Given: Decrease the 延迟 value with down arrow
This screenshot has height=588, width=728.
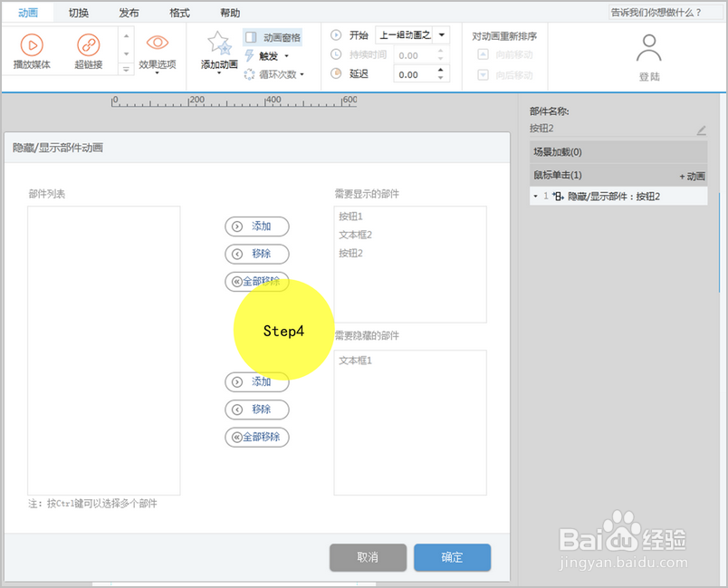Looking at the screenshot, I should [441, 78].
